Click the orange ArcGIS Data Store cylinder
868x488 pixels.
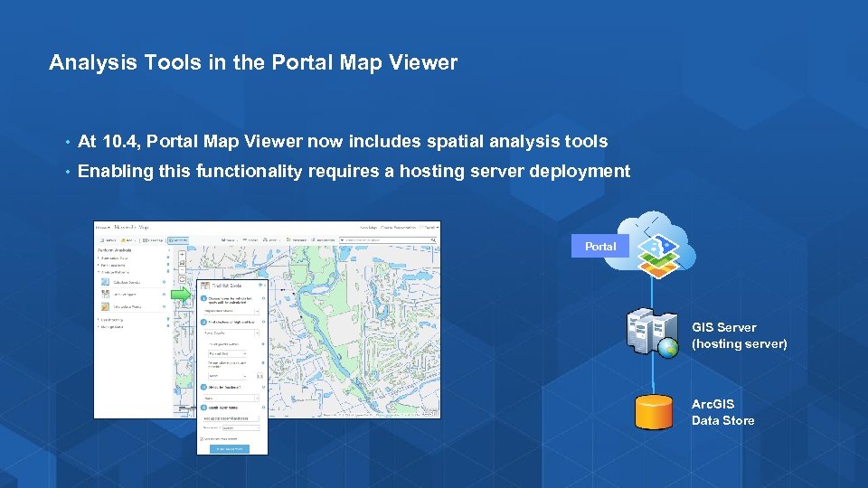654,412
